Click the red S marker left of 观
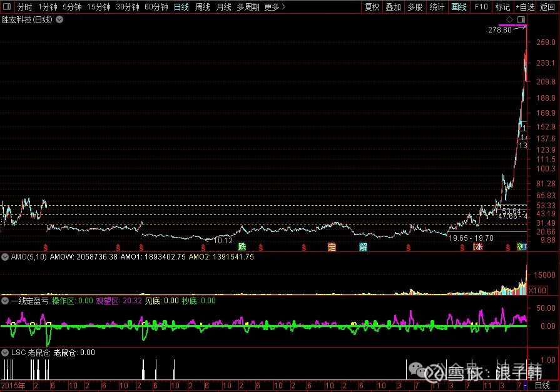This screenshot has height=392, width=560. [508, 248]
